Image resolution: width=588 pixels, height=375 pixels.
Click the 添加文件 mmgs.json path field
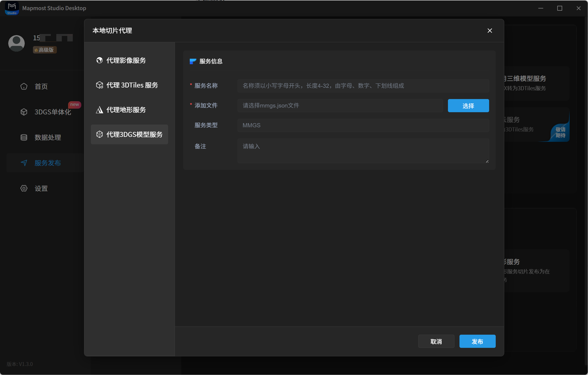coord(340,106)
